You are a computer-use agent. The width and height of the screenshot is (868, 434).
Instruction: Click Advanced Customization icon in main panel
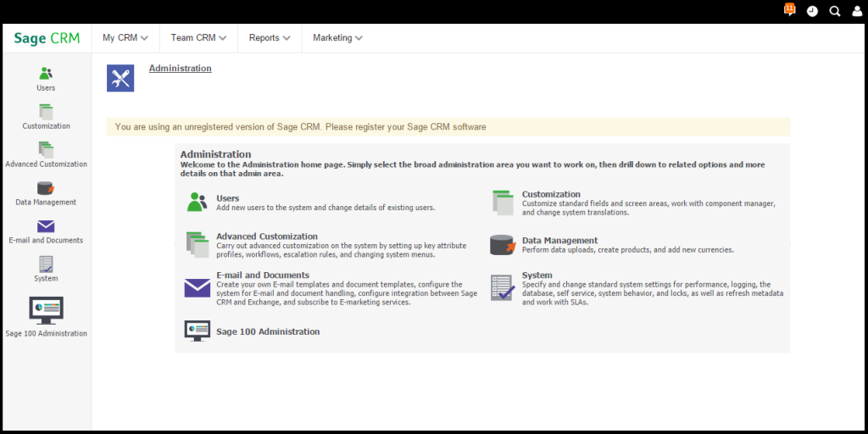[198, 245]
